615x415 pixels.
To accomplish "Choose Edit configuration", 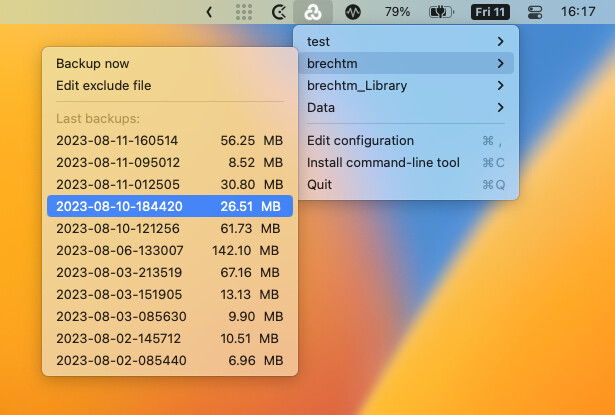I will point(406,140).
